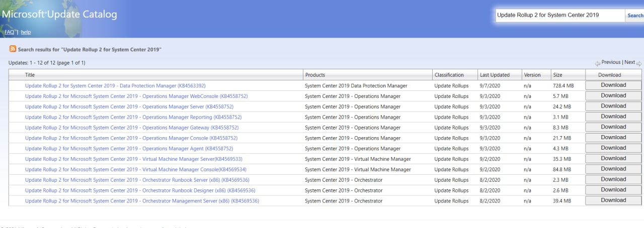Click the Microsoft Update Catalog title

coord(59,15)
